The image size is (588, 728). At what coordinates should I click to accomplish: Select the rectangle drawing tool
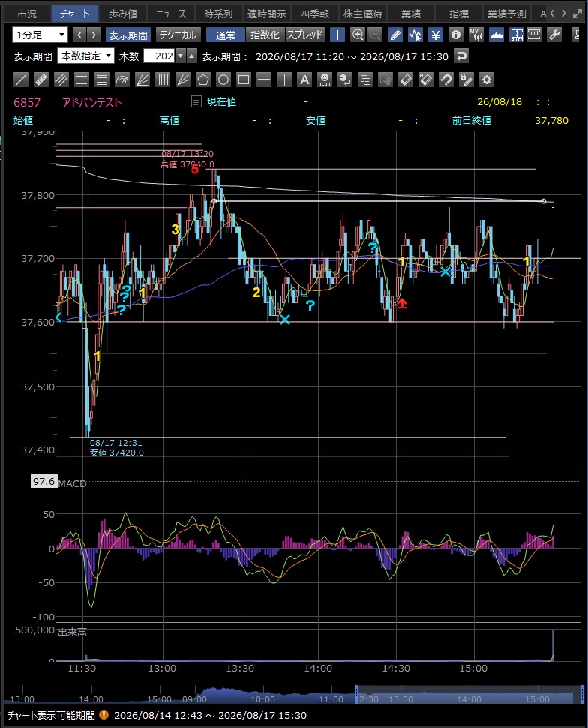click(244, 80)
